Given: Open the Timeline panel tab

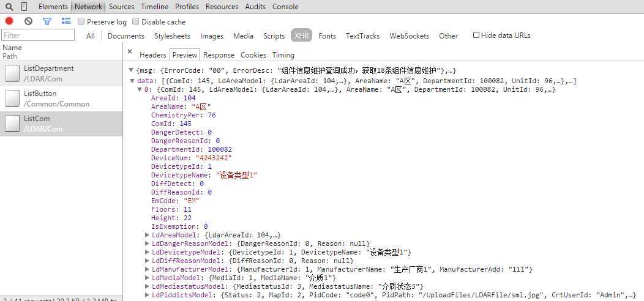Looking at the screenshot, I should [154, 7].
